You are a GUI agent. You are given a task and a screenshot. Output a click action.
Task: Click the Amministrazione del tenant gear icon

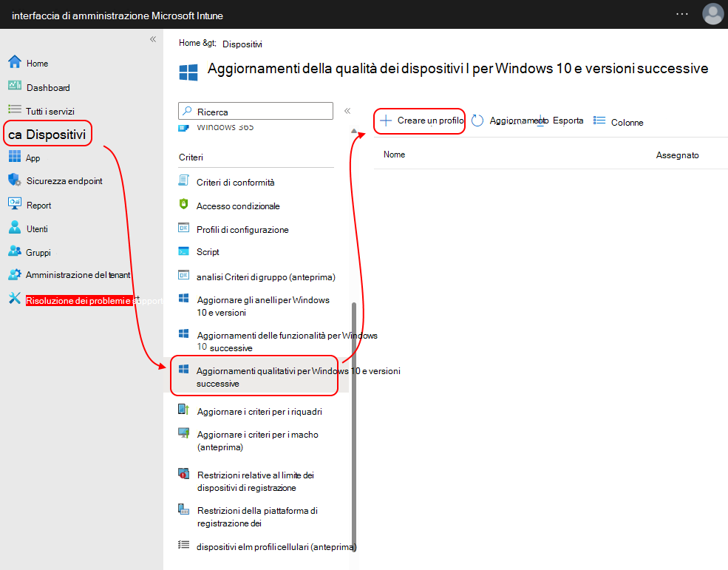[x=14, y=274]
